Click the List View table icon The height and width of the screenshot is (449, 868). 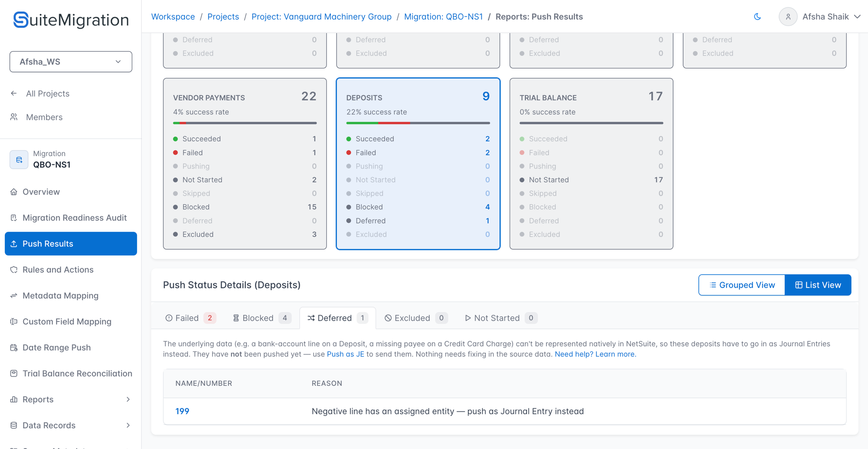[x=799, y=285]
